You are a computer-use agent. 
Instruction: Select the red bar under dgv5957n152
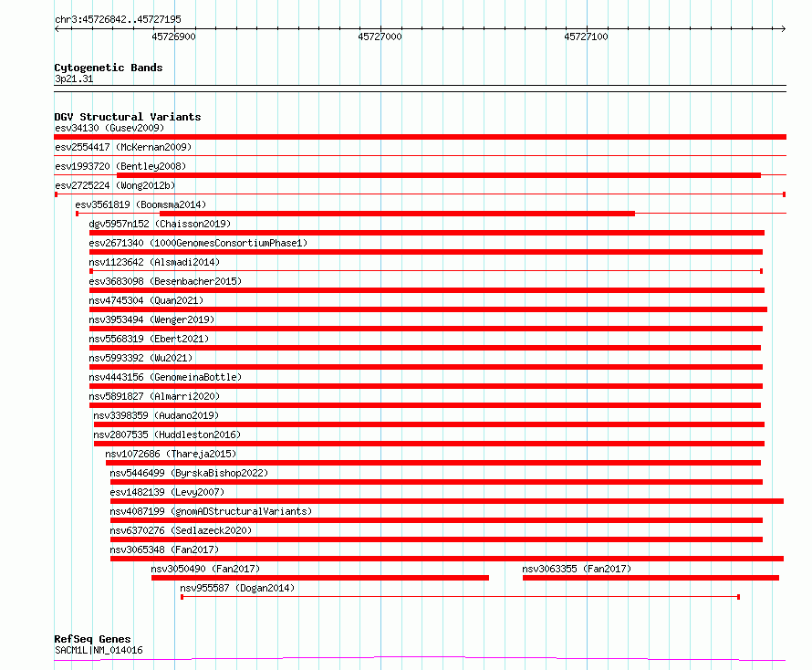[x=427, y=233]
